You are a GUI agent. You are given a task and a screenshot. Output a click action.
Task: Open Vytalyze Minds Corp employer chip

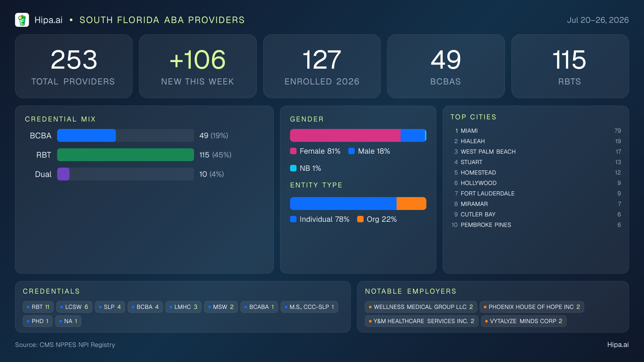[524, 321]
